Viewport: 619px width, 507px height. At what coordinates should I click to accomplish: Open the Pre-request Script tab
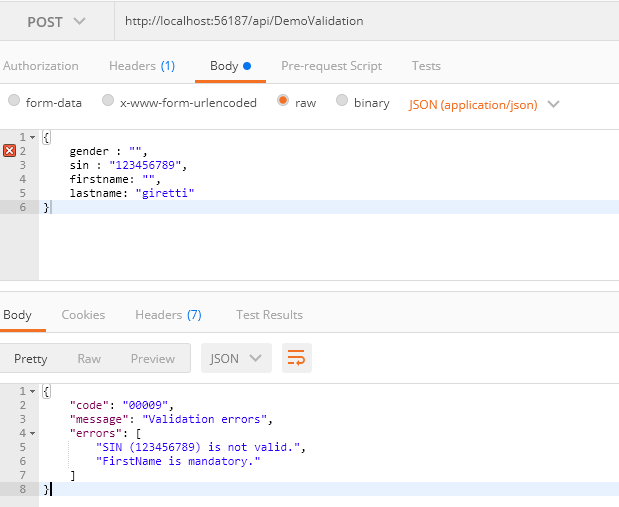click(x=331, y=66)
